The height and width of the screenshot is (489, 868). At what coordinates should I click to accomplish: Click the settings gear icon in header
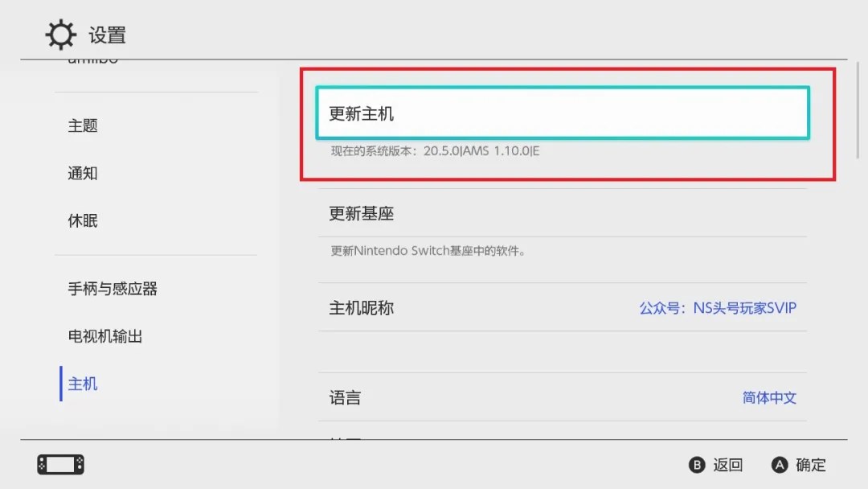(60, 35)
